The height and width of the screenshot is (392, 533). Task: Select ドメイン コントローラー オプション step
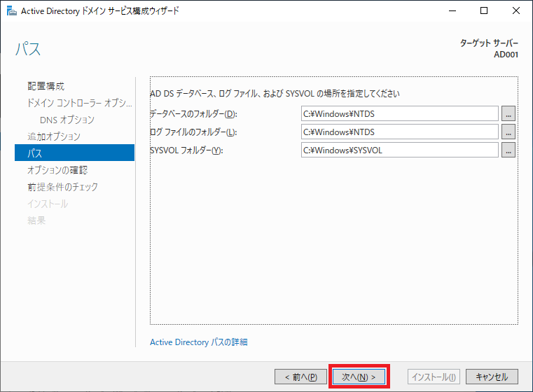click(80, 103)
